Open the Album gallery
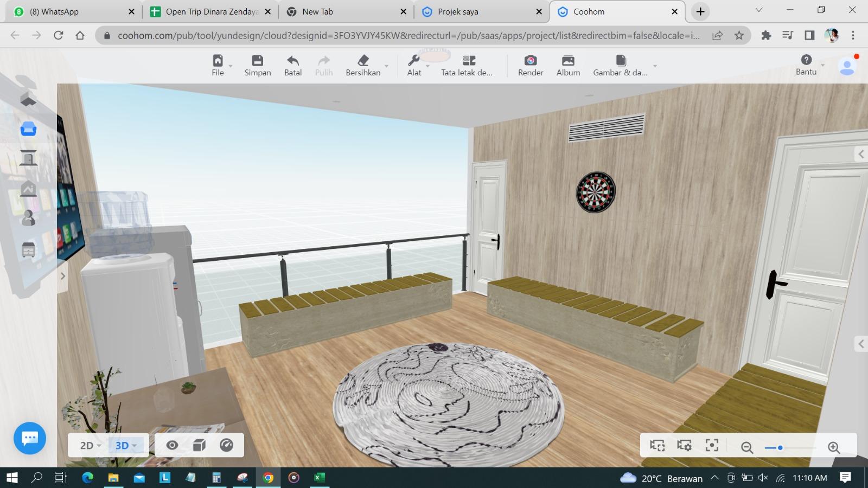 (x=568, y=65)
